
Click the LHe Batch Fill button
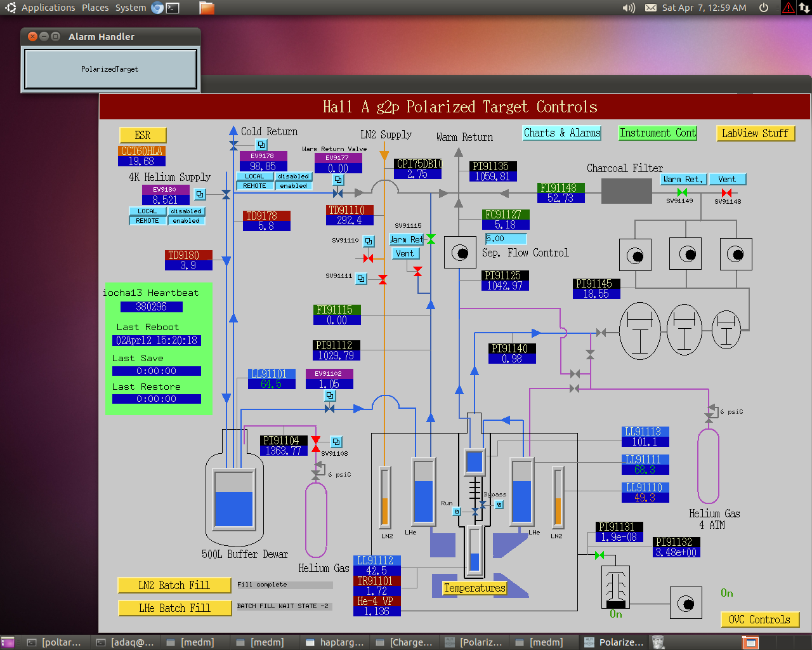click(x=174, y=608)
